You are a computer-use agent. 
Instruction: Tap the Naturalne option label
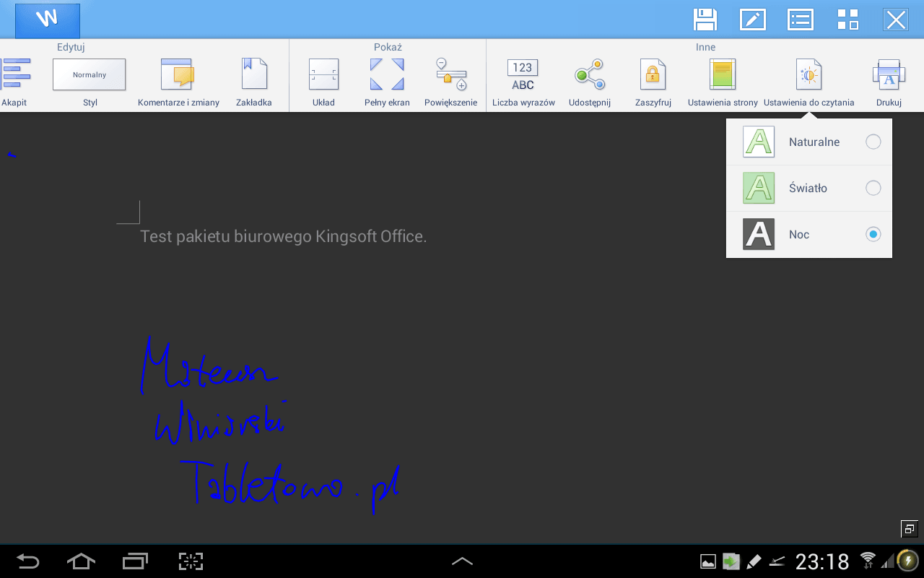coord(814,142)
